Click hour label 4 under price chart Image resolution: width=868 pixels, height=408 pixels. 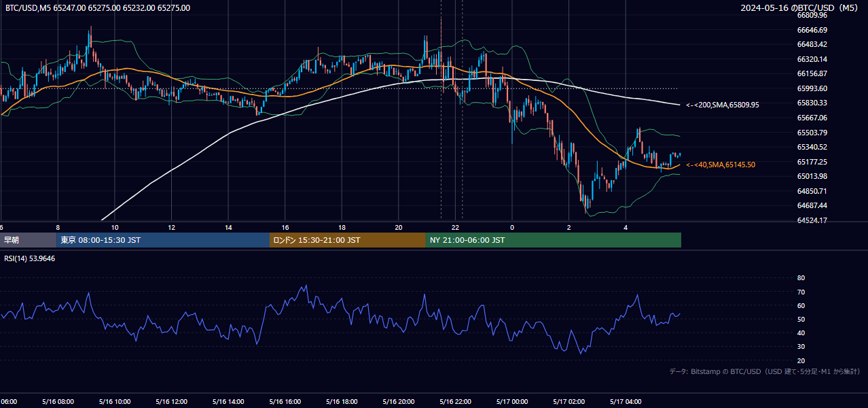pos(626,227)
